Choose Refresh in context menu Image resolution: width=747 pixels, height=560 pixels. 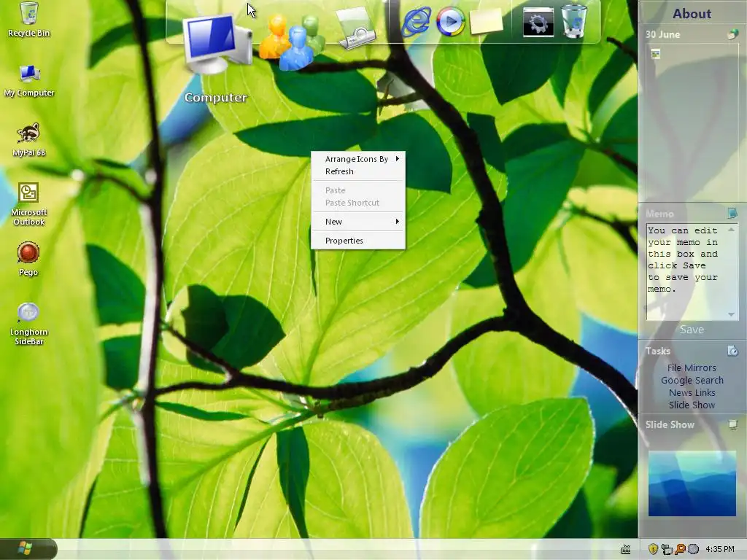point(357,171)
